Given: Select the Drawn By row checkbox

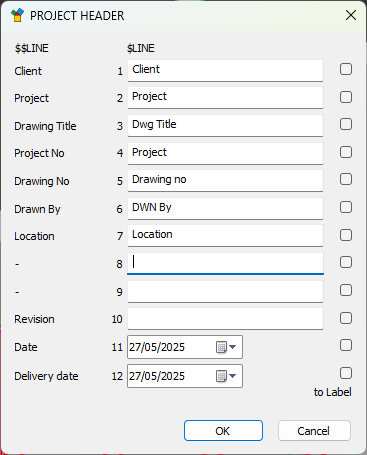Looking at the screenshot, I should [x=346, y=207].
